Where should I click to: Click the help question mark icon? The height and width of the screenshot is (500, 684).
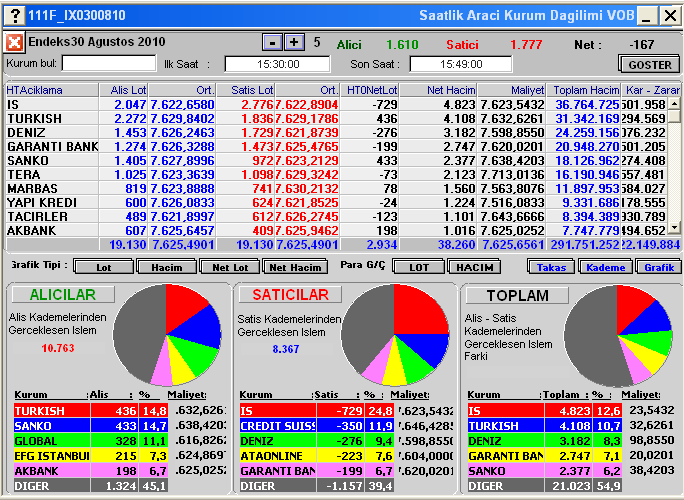tap(14, 16)
